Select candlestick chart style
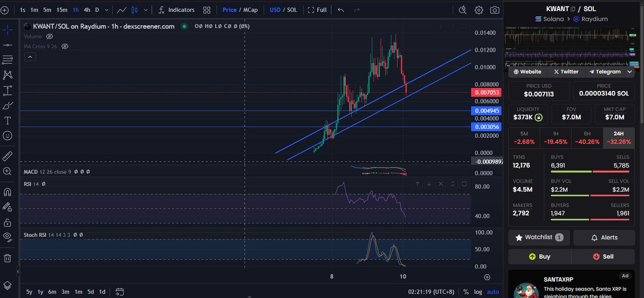This screenshot has height=298, width=644. (134, 10)
